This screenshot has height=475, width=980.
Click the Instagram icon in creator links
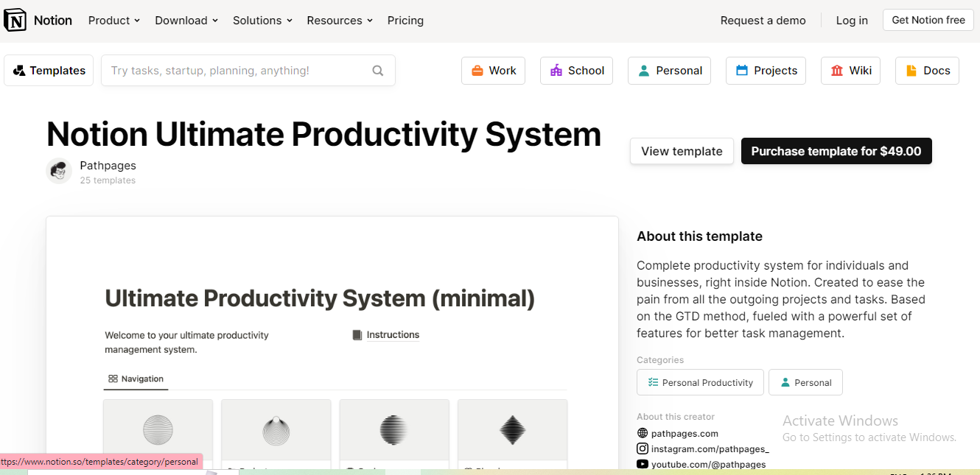coord(643,448)
